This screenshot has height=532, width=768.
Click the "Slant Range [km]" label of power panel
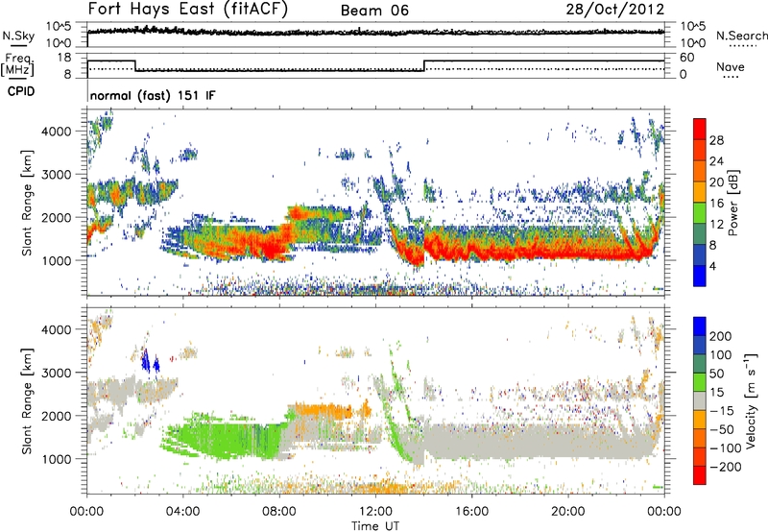point(27,203)
